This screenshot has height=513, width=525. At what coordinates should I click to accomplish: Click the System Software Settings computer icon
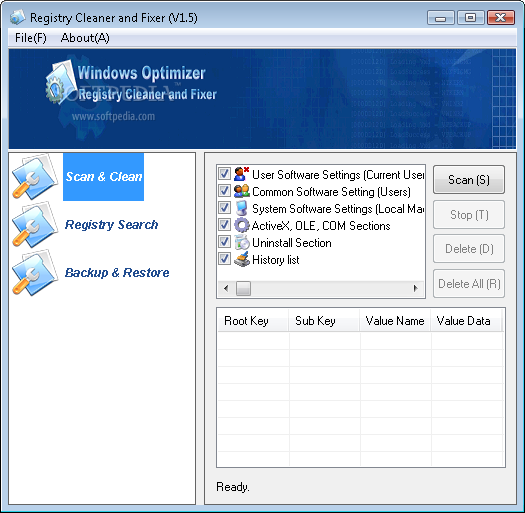(x=241, y=208)
